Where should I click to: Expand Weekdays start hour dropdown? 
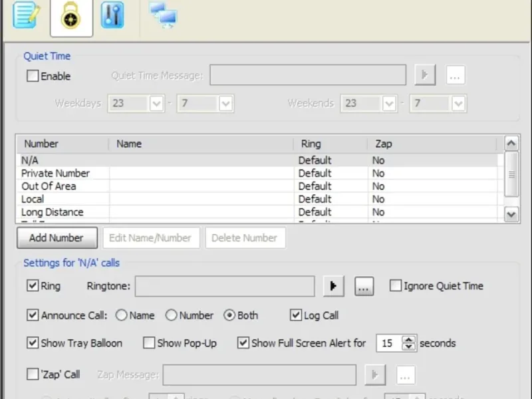click(157, 103)
